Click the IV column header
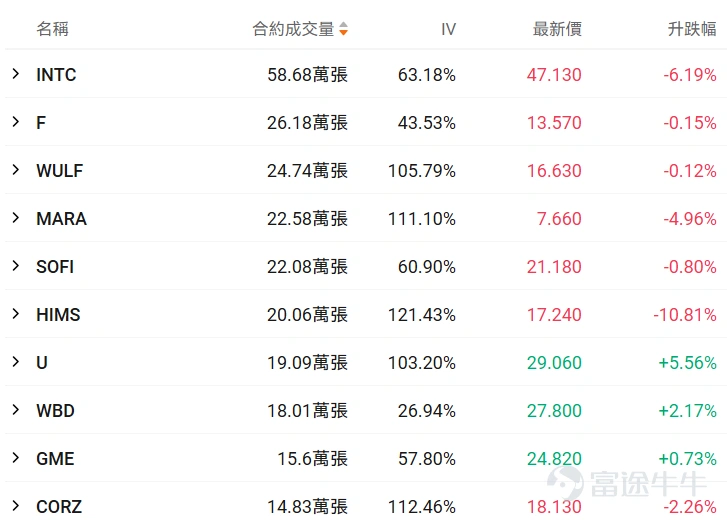Screen dimensions: 727x520 448,29
